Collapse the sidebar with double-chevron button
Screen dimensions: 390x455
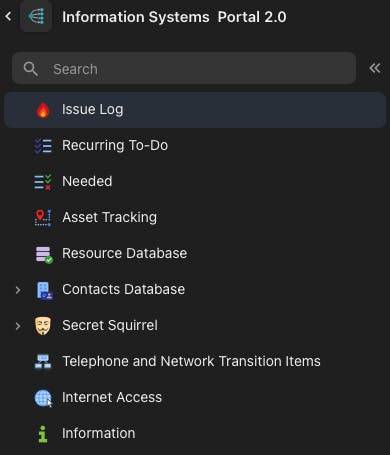tap(375, 68)
